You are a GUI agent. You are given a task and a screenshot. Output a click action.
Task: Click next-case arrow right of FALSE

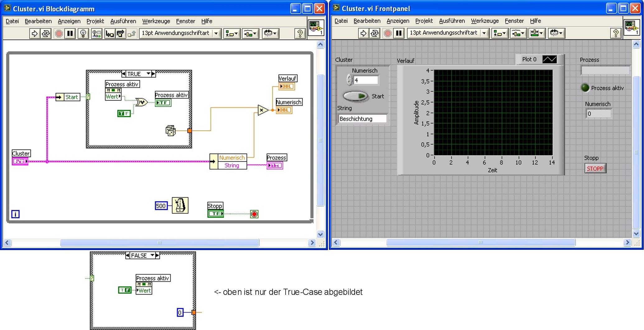tap(157, 255)
